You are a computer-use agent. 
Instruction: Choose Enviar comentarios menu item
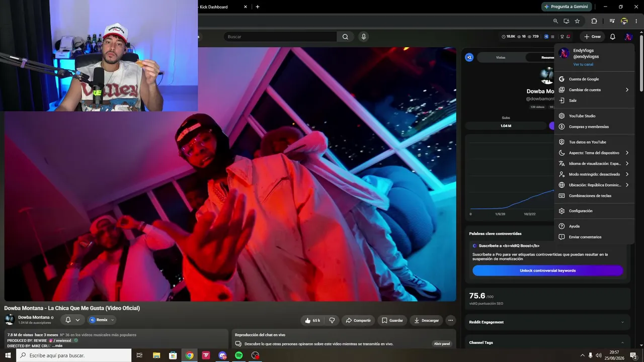594,237
